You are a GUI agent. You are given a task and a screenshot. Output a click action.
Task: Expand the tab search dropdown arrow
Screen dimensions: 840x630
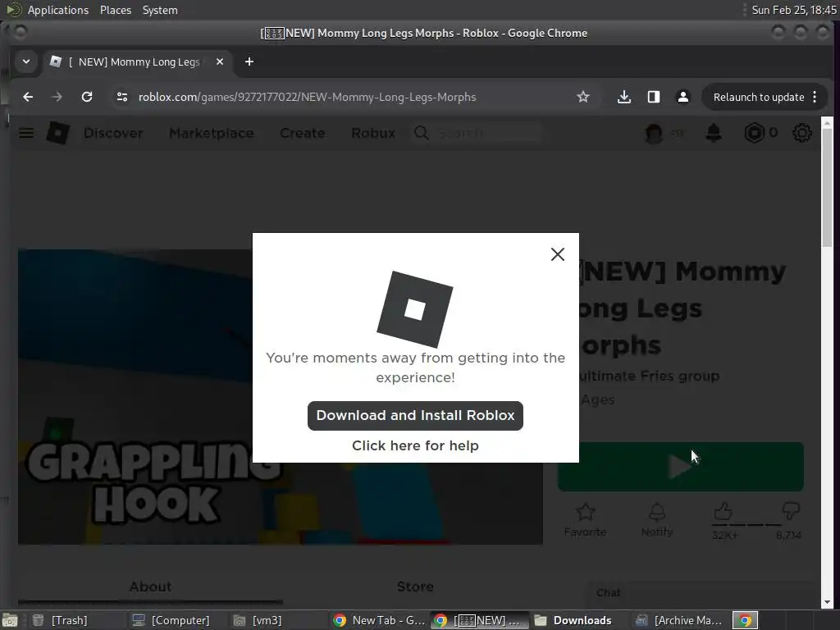[x=25, y=62]
